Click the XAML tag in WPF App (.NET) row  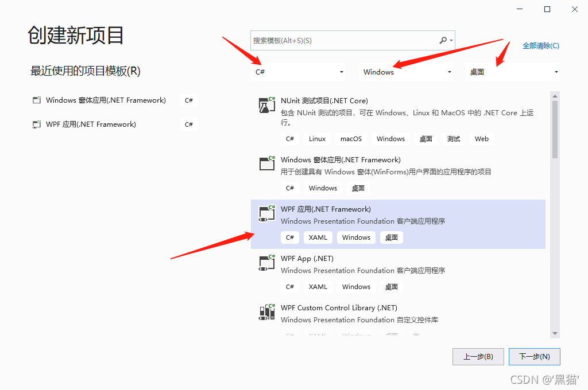coord(318,287)
